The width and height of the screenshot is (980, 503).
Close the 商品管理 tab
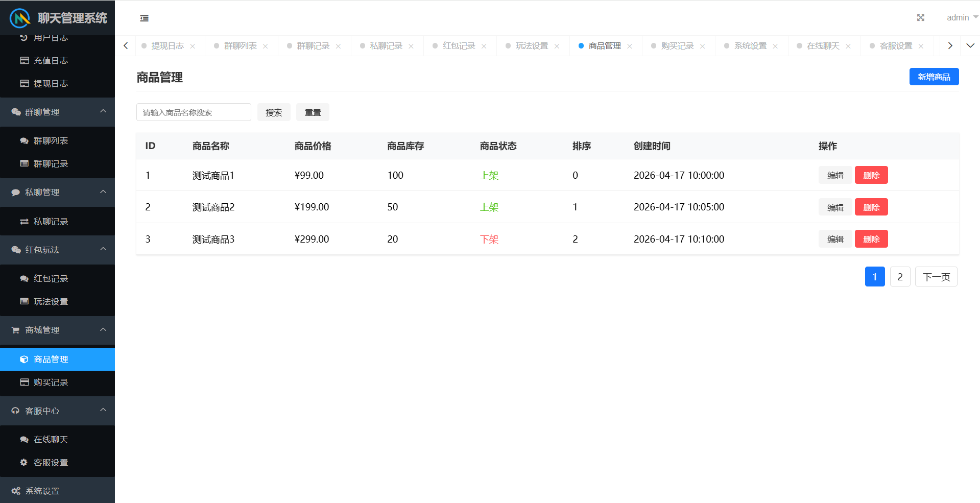coord(630,46)
